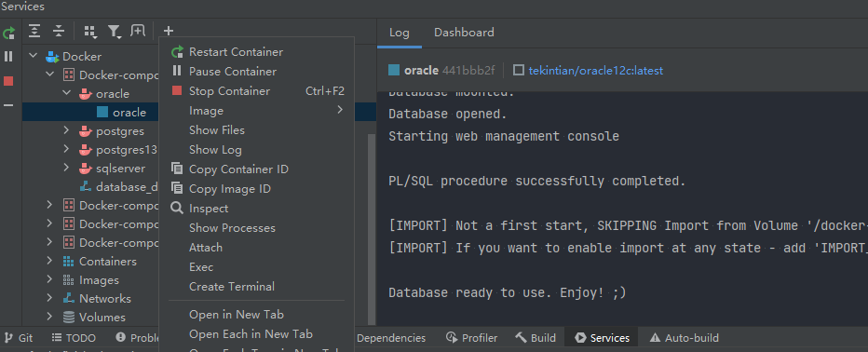
Task: Expand the Volumes tree node
Action: [x=49, y=318]
